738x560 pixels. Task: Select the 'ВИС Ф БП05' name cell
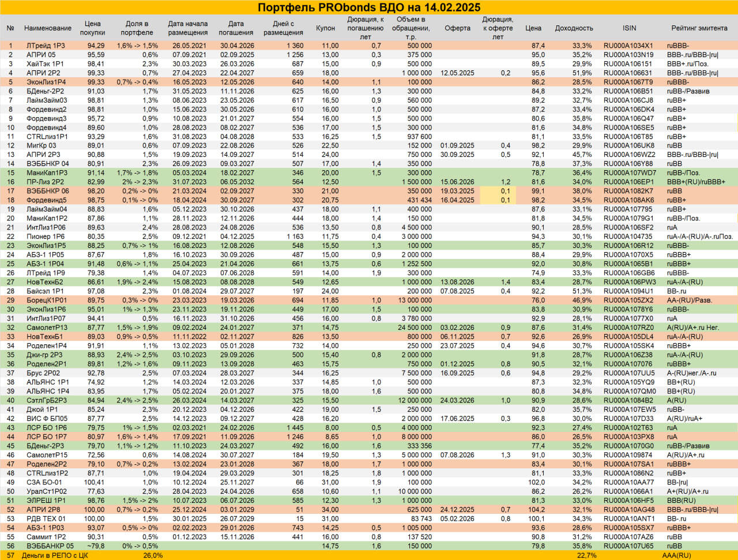47,419
